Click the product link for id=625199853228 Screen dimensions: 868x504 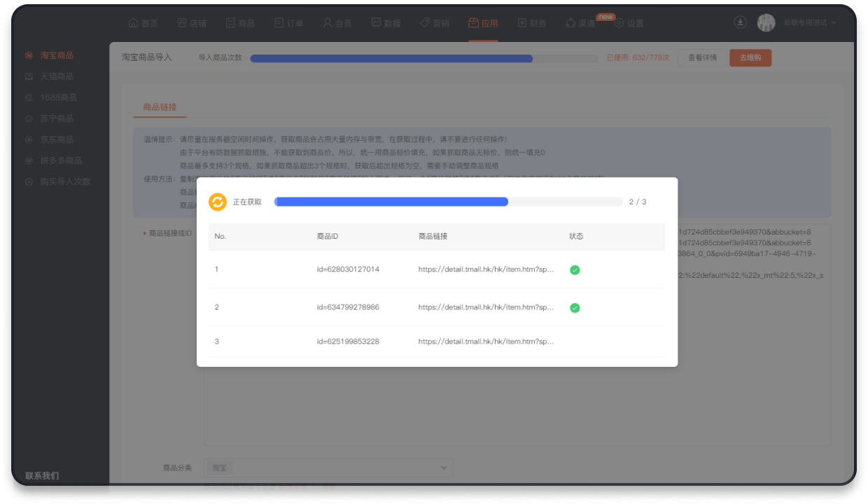click(x=486, y=342)
